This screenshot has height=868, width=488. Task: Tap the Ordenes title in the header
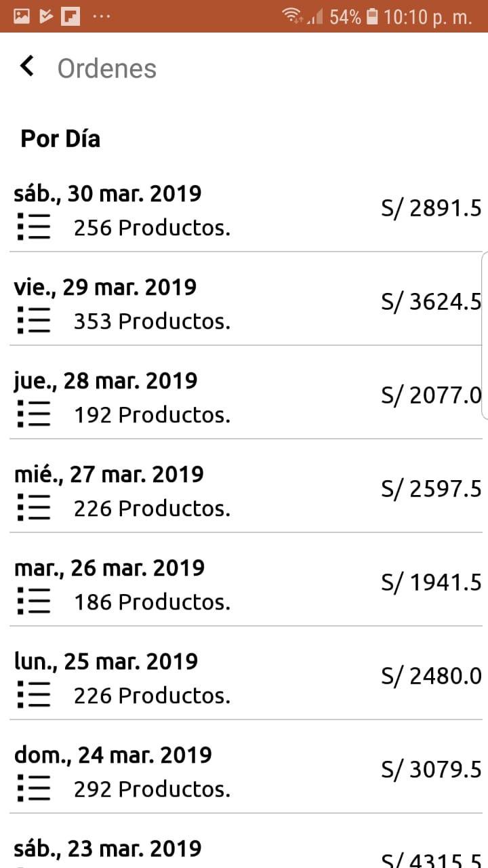(107, 68)
